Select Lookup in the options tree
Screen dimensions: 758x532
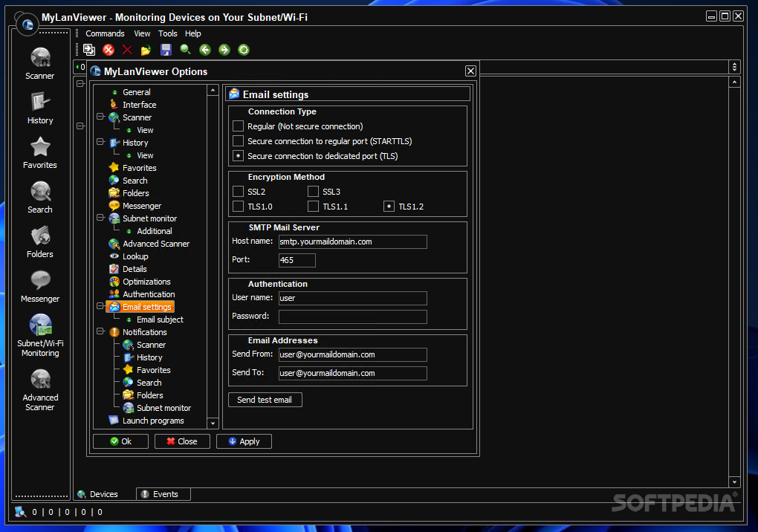(x=135, y=256)
